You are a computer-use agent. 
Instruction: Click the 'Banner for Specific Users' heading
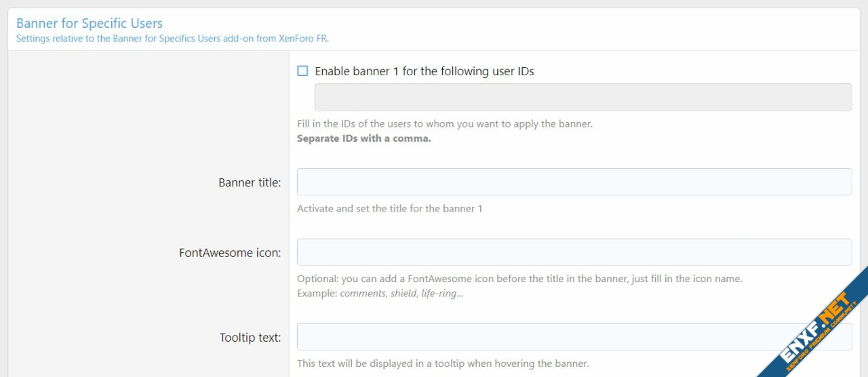[90, 24]
